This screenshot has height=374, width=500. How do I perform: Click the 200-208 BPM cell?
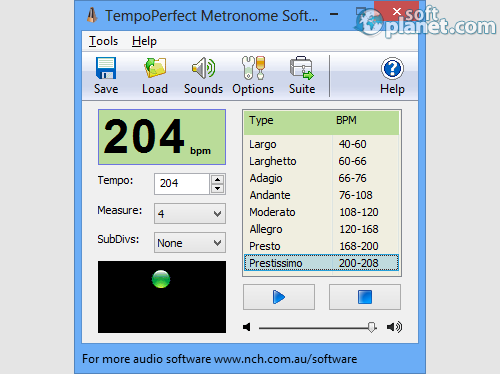tap(359, 263)
